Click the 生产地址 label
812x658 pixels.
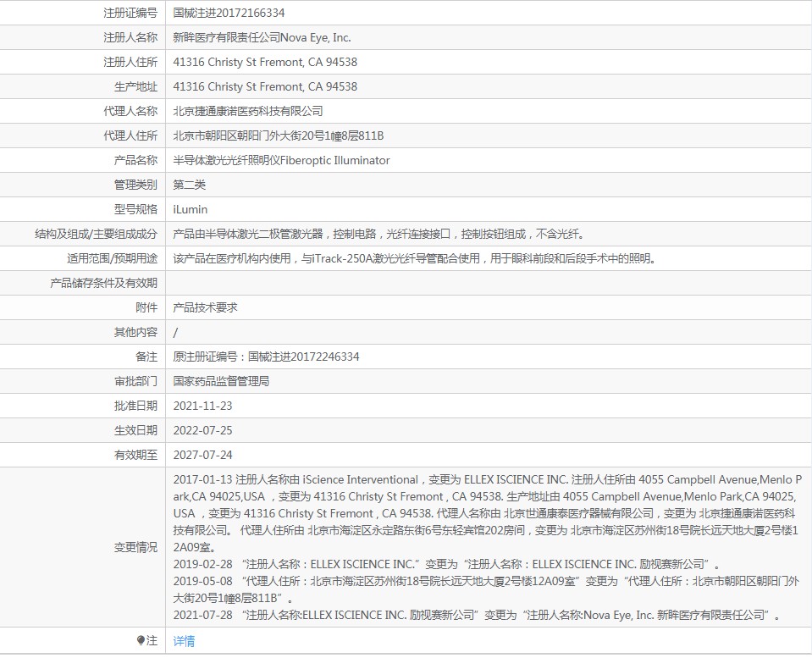pyautogui.click(x=135, y=86)
